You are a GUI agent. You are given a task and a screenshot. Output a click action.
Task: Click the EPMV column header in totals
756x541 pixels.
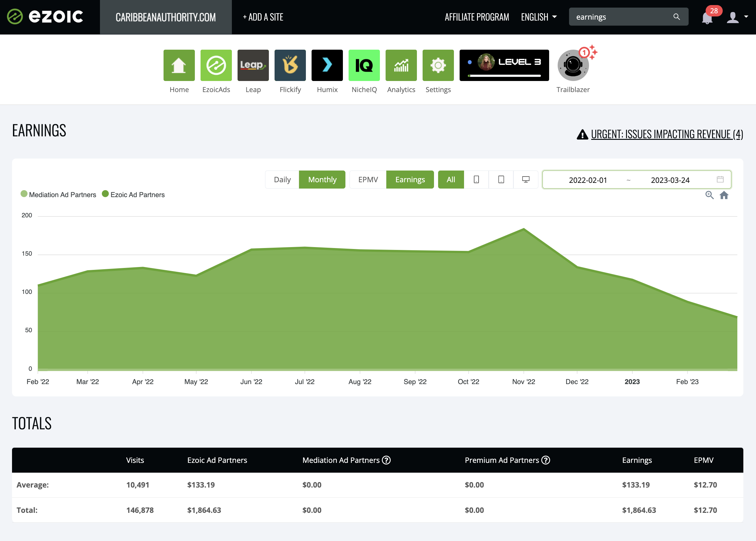[703, 460]
